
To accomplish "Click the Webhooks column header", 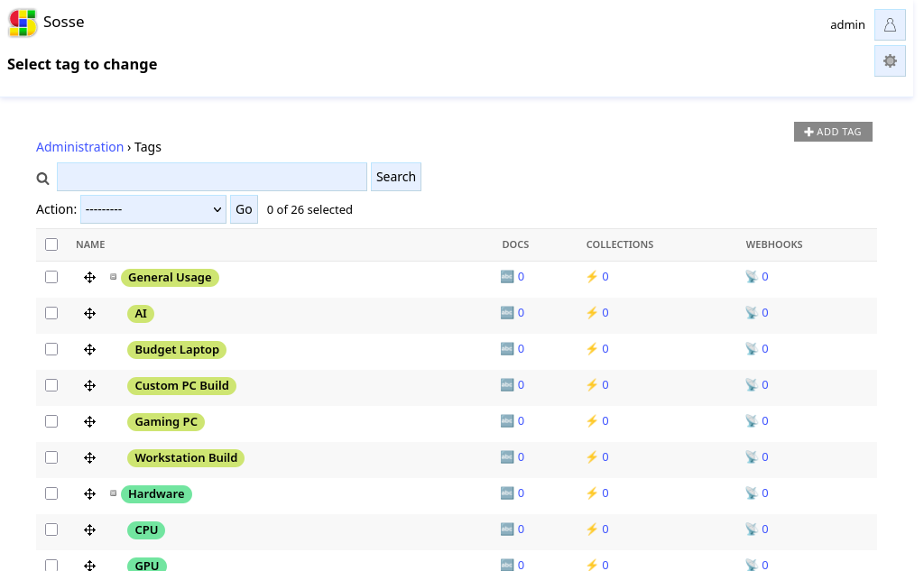I will (773, 244).
